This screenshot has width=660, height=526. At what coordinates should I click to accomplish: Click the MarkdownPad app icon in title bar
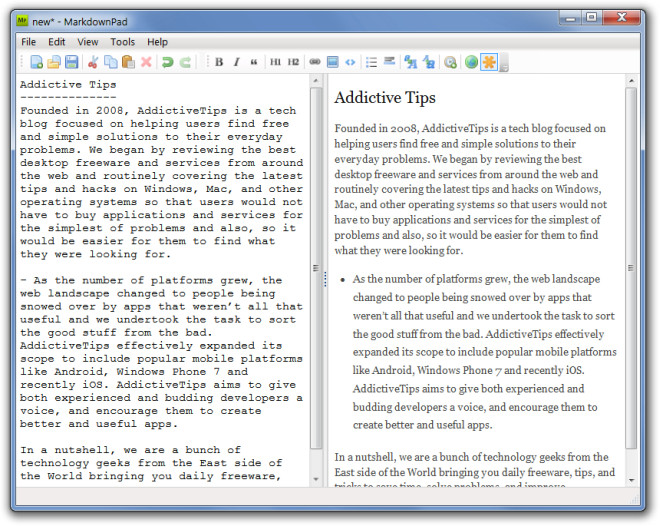[22, 21]
